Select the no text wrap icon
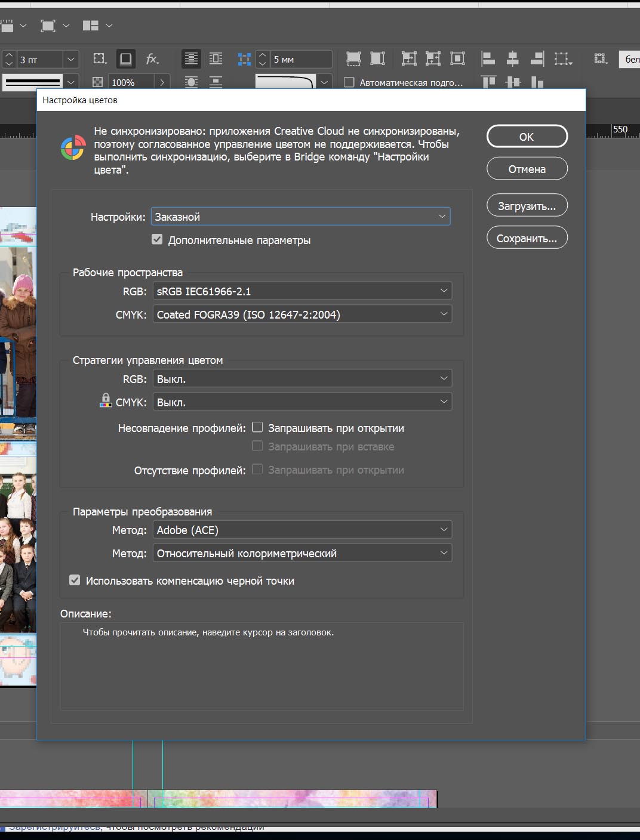The width and height of the screenshot is (640, 840). (191, 58)
